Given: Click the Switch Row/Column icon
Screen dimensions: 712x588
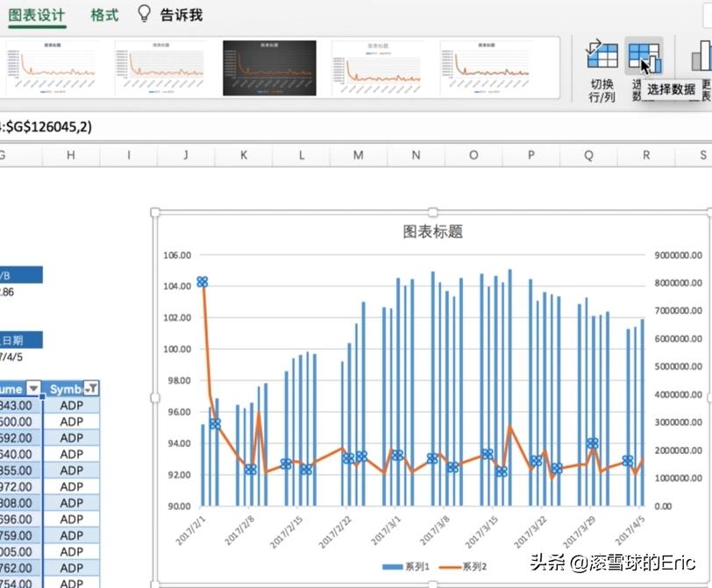Looking at the screenshot, I should click(x=602, y=56).
